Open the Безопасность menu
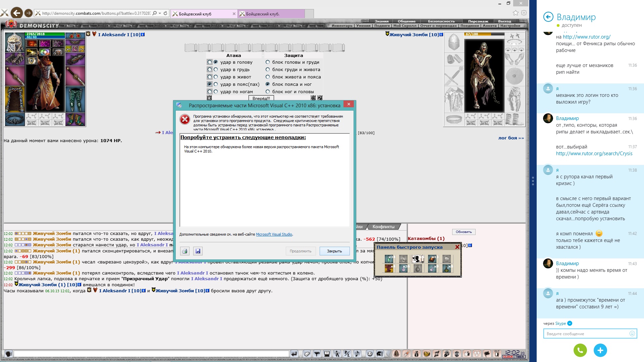The image size is (644, 362). coord(441,21)
